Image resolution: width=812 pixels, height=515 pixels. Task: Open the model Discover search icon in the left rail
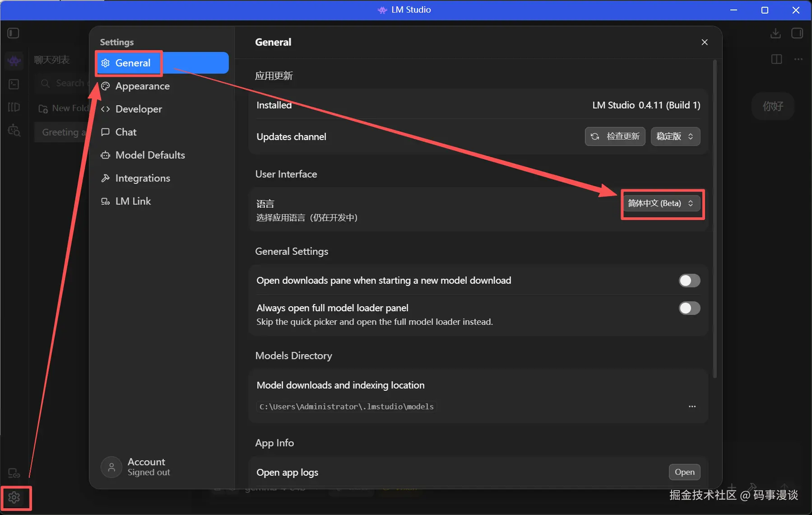14,131
